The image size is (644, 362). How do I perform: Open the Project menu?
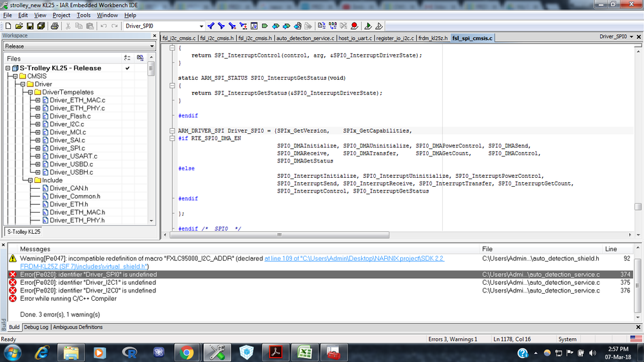(61, 15)
